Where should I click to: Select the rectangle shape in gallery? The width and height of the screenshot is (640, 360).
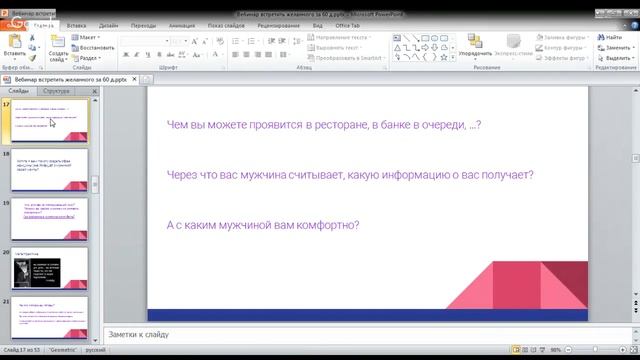pos(425,38)
